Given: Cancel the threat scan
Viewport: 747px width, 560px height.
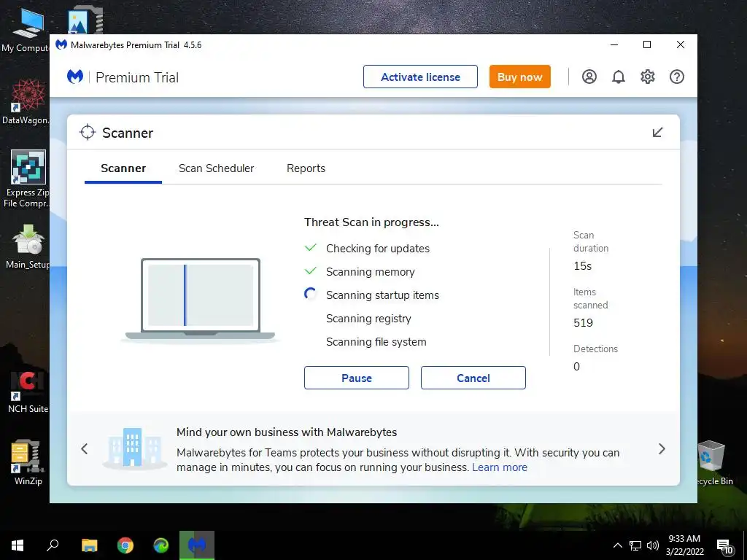Looking at the screenshot, I should [473, 378].
